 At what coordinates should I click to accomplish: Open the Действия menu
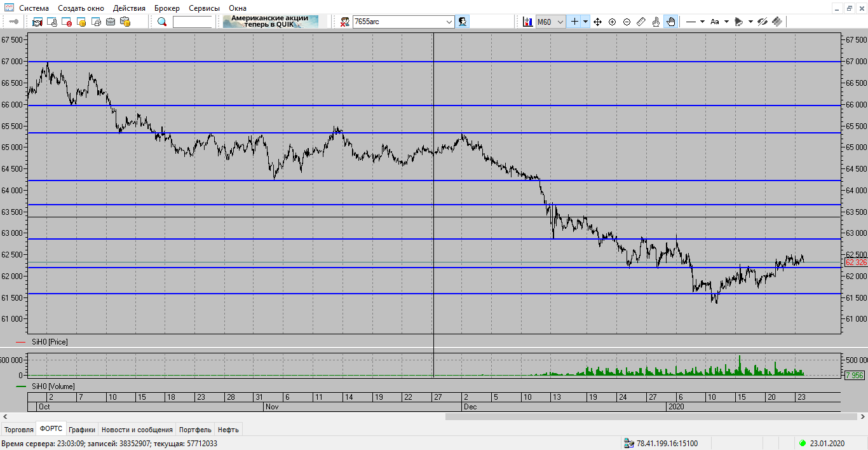[x=129, y=8]
